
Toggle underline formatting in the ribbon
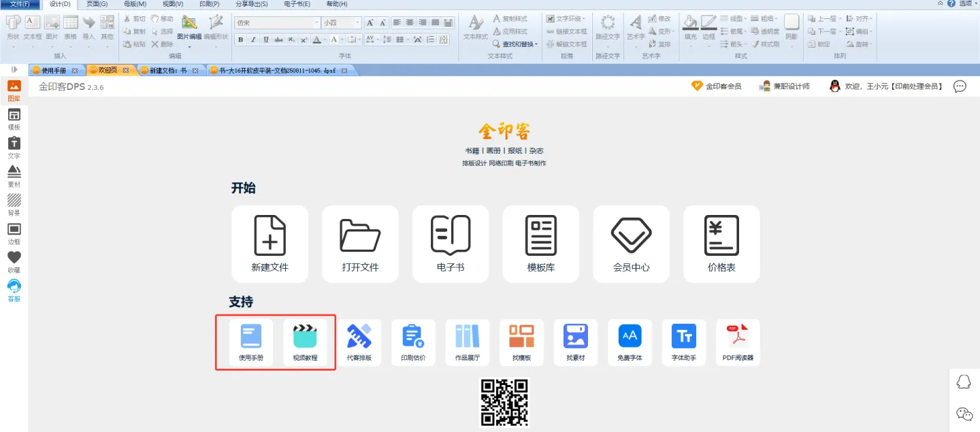[x=265, y=40]
